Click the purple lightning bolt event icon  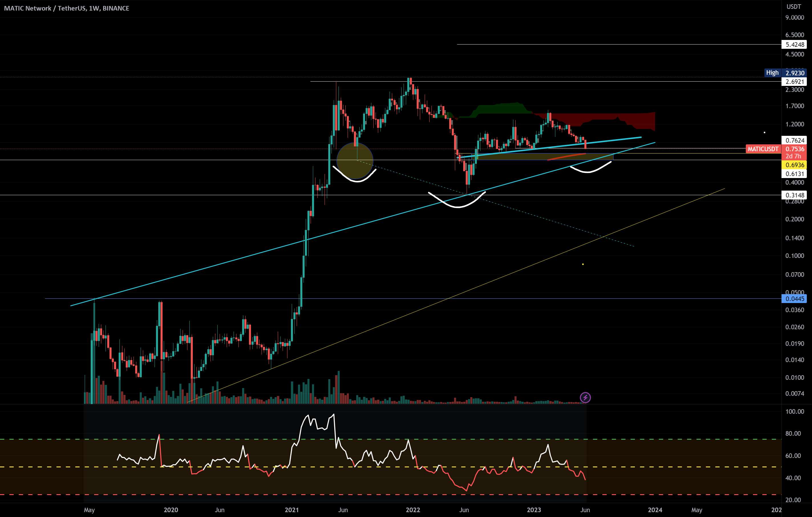click(x=585, y=398)
